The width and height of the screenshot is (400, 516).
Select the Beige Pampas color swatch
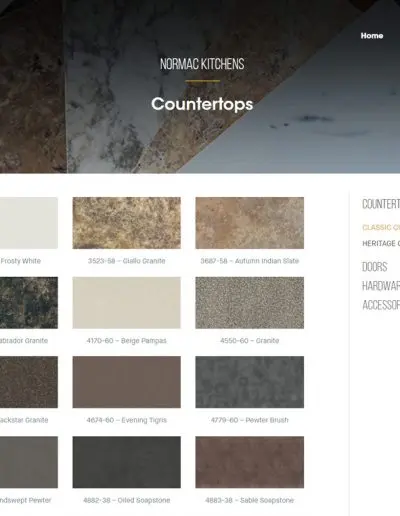pyautogui.click(x=127, y=303)
